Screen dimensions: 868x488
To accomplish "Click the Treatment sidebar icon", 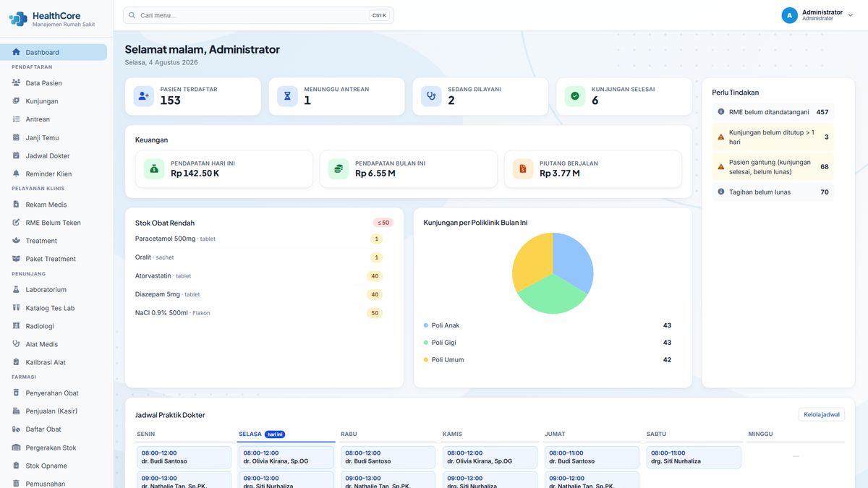I will (16, 241).
